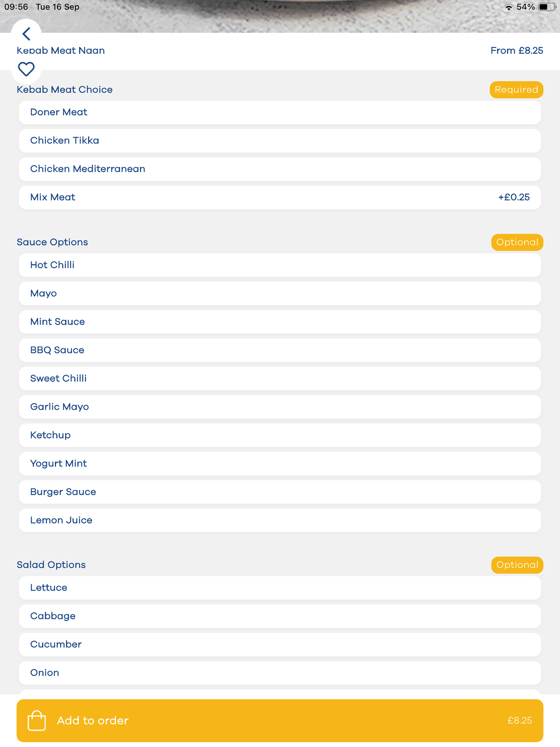This screenshot has height=747, width=560.
Task: Add Lemon Juice to the order
Action: (280, 520)
